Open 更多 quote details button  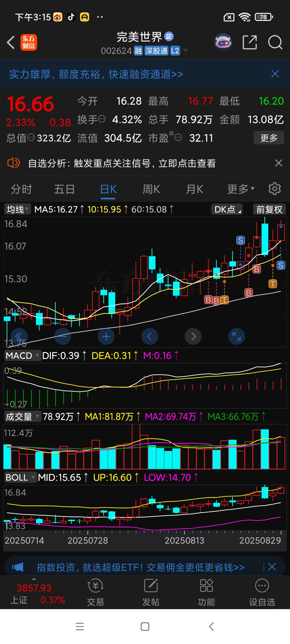coord(269,138)
